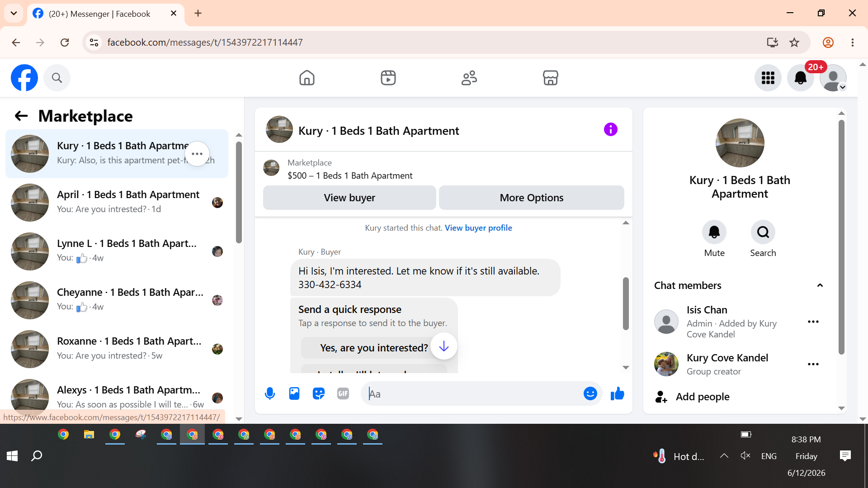Open the Video (Reels) icon

coord(388,78)
